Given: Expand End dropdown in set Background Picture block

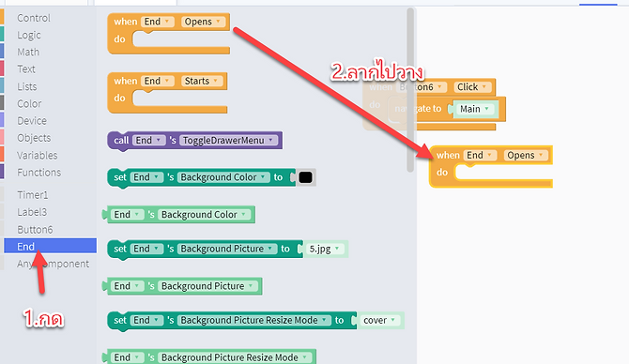Looking at the screenshot, I should coord(146,249).
